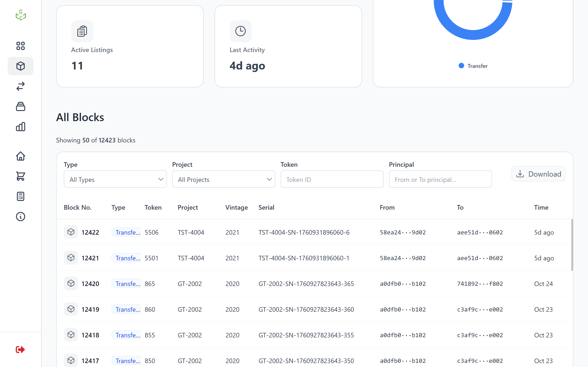
Task: Click the red logout icon
Action: tap(20, 350)
